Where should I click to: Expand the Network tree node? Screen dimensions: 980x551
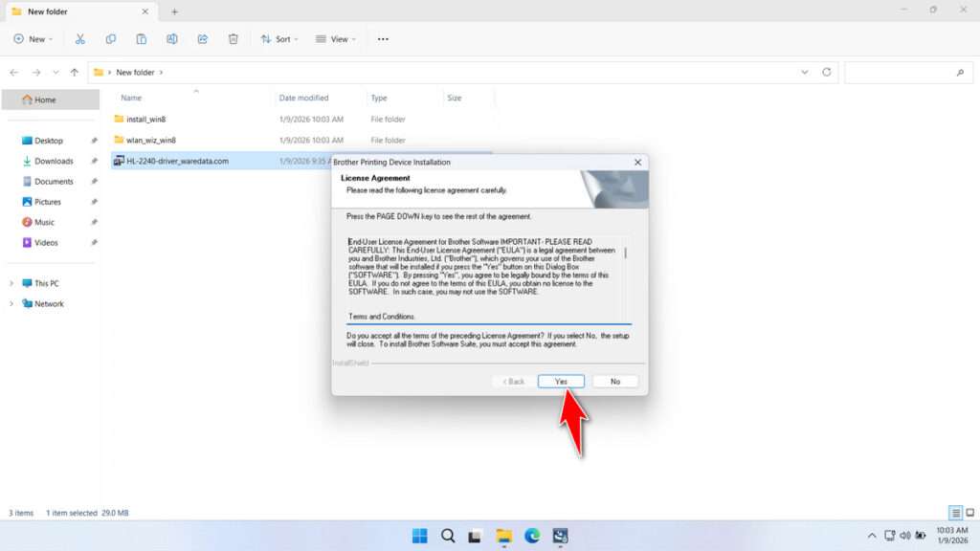click(11, 304)
